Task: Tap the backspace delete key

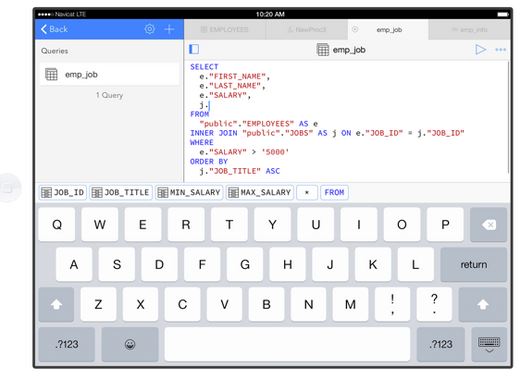Action: tap(488, 224)
